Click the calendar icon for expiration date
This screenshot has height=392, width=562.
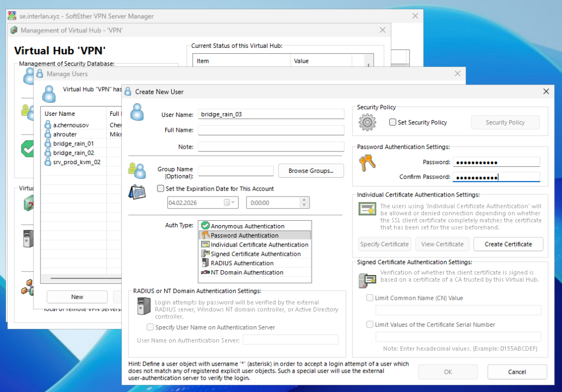click(x=137, y=193)
